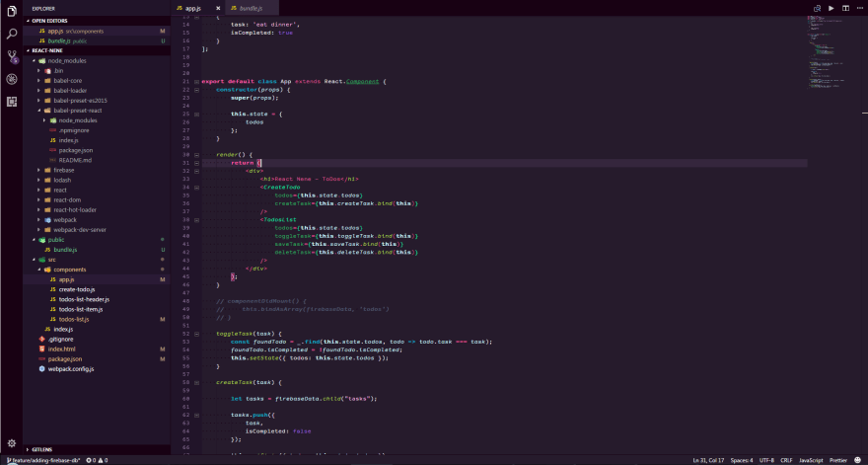The height and width of the screenshot is (465, 868).
Task: Open the Search view in activity bar
Action: tap(12, 34)
